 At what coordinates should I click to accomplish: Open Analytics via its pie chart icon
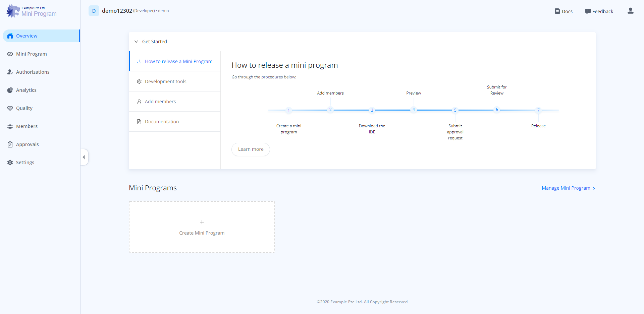10,90
